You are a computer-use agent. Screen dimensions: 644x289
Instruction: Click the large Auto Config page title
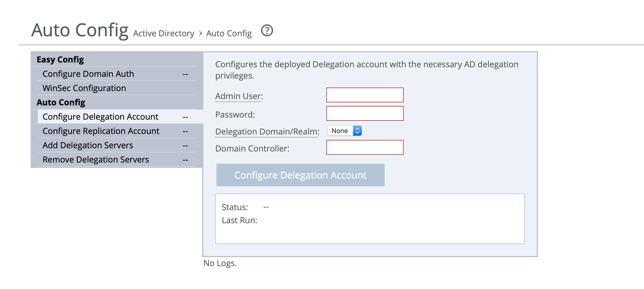(80, 30)
